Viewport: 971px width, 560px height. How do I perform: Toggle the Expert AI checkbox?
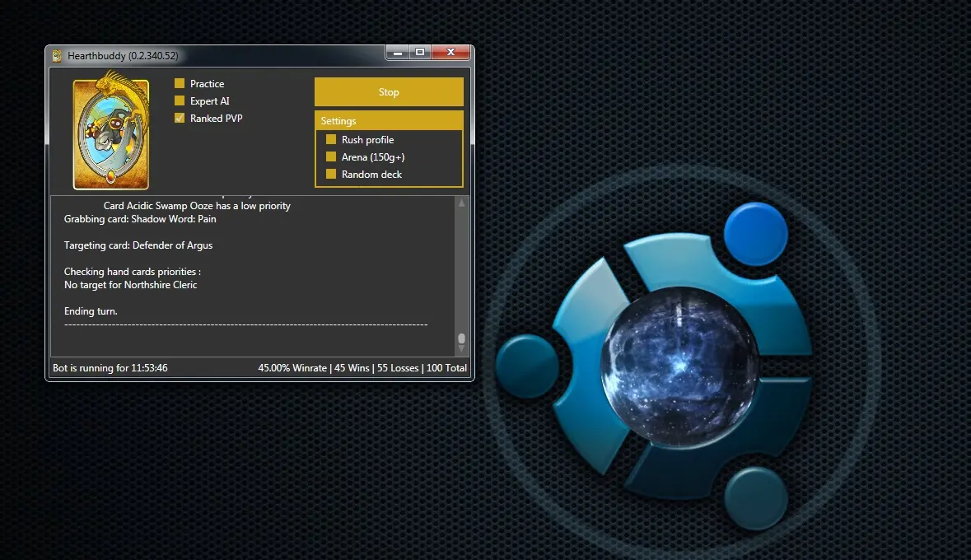coord(180,100)
